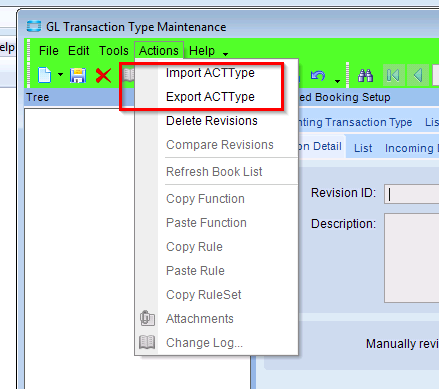Click the Undo arrow icon
Screen dimensions: 439x389
point(318,76)
